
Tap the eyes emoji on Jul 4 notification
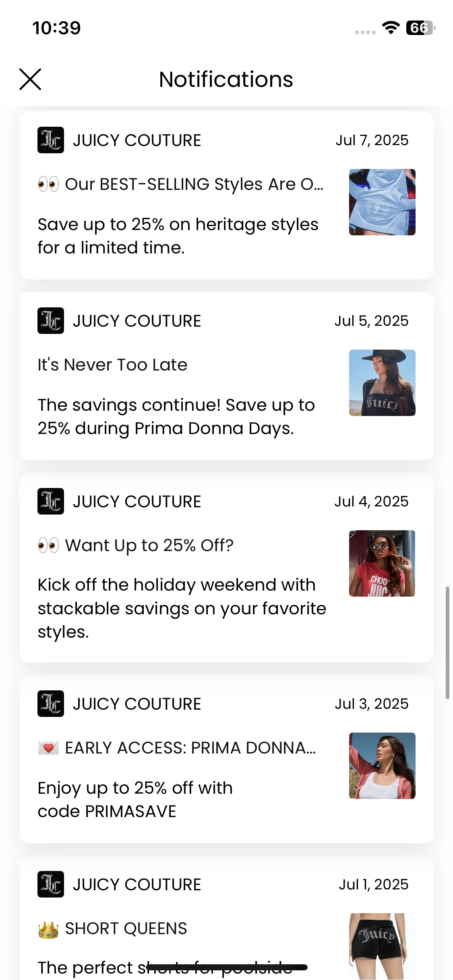tap(48, 546)
